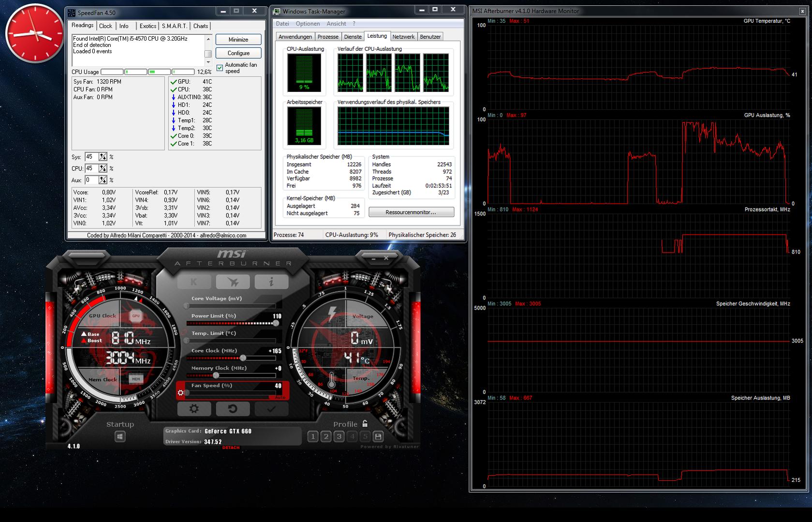Toggle the Windows startup icon in Afterburner

(x=120, y=437)
